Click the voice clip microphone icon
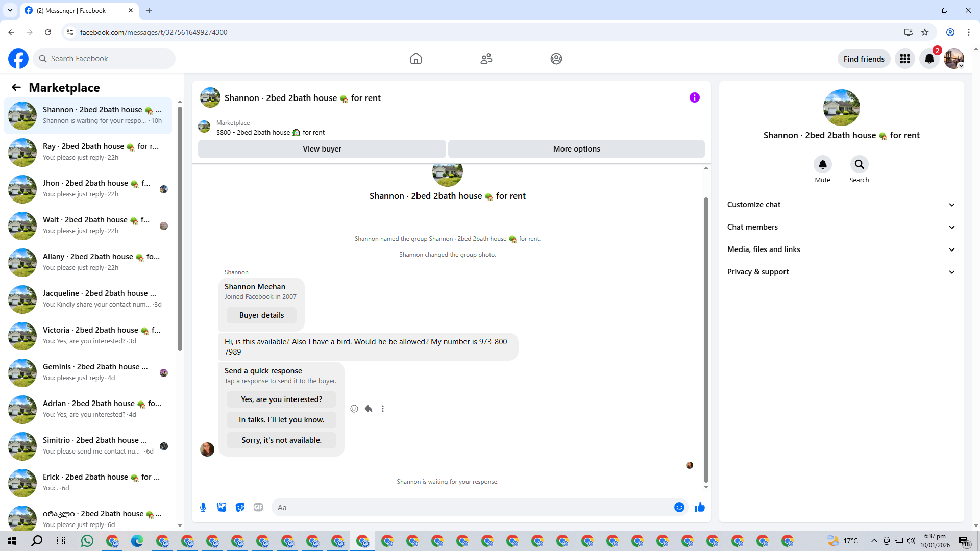 coord(203,507)
